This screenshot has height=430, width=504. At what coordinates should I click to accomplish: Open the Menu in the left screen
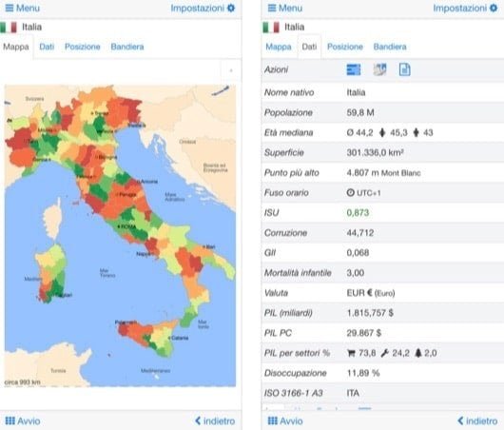click(23, 8)
